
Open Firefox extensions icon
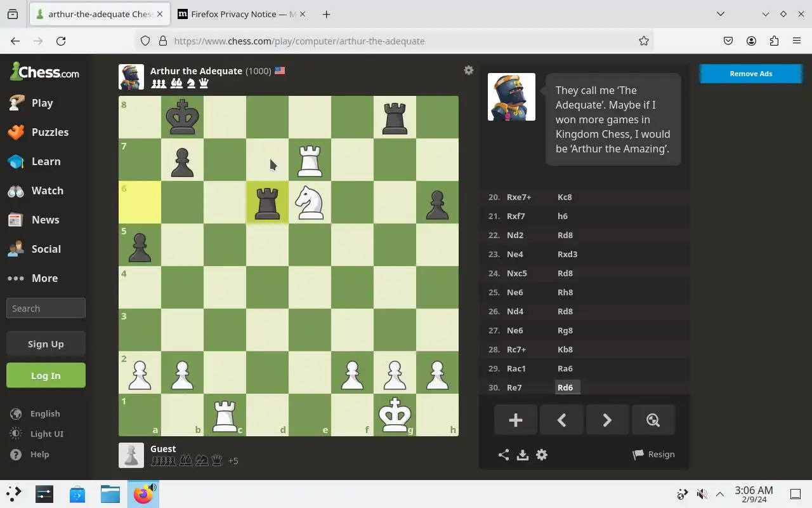click(774, 41)
